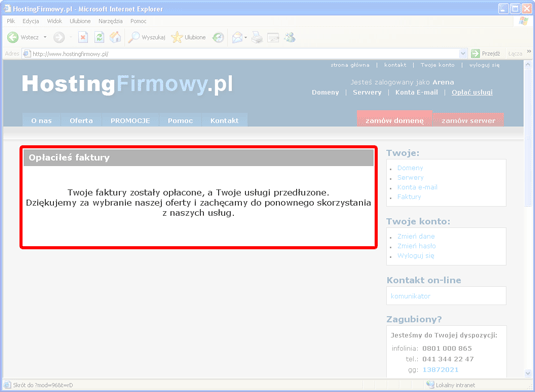
Task: Click the gg number 13872021 link
Action: 440,369
